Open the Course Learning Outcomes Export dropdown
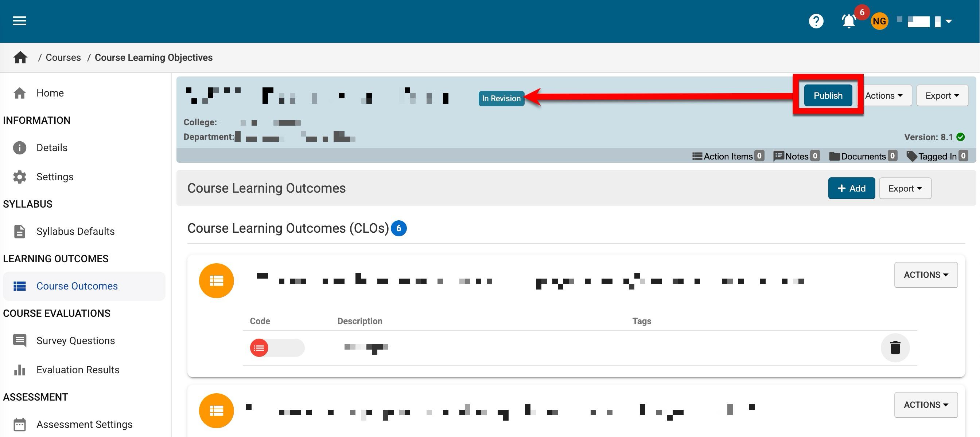This screenshot has height=437, width=980. [x=905, y=189]
